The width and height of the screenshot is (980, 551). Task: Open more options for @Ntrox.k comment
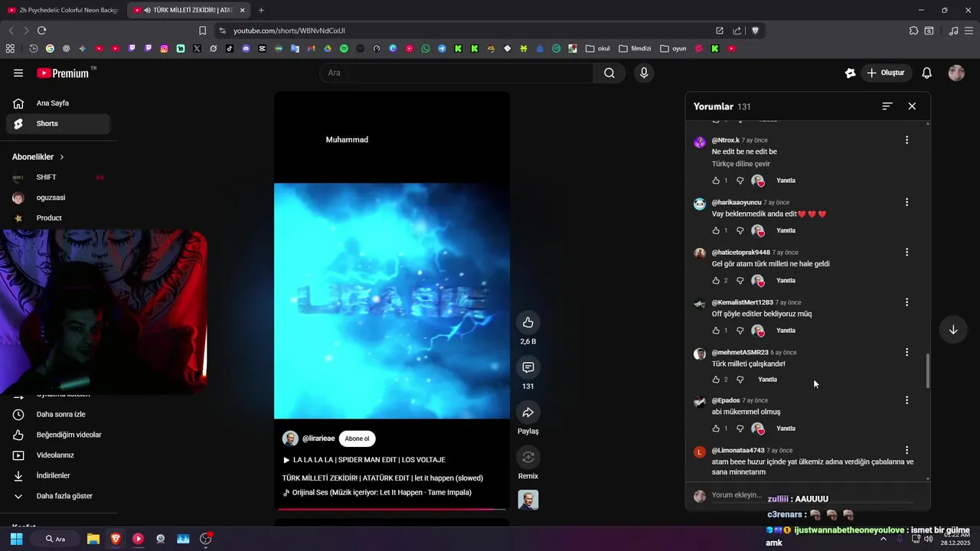click(906, 140)
